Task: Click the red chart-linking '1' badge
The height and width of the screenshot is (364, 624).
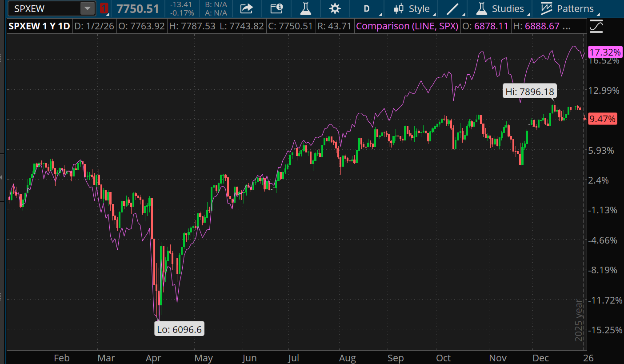Action: tap(103, 8)
